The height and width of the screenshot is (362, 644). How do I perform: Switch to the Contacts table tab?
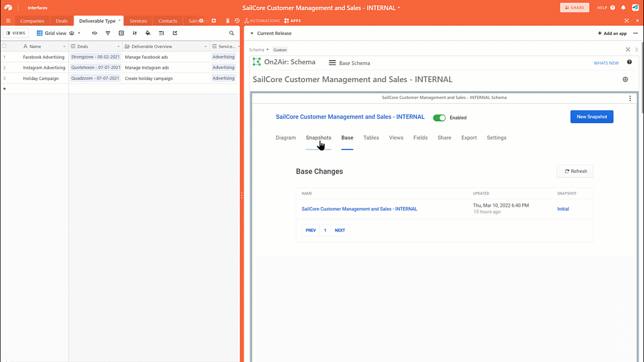coord(167,20)
